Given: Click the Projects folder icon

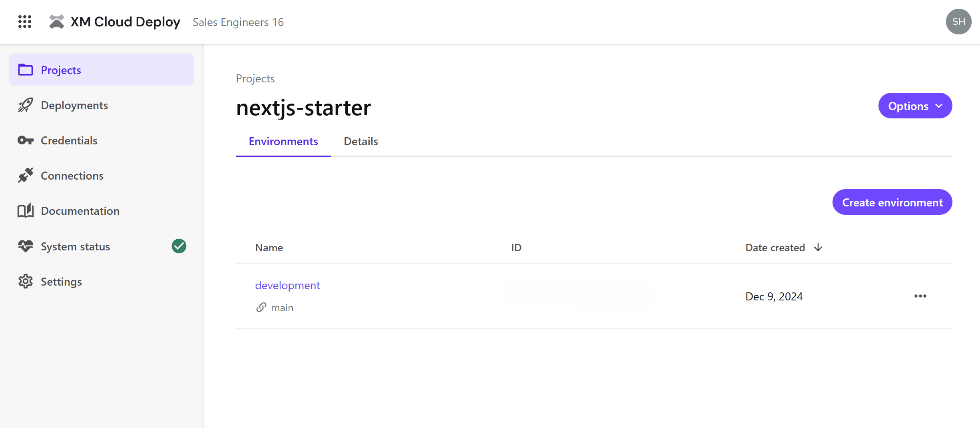Looking at the screenshot, I should coord(26,70).
